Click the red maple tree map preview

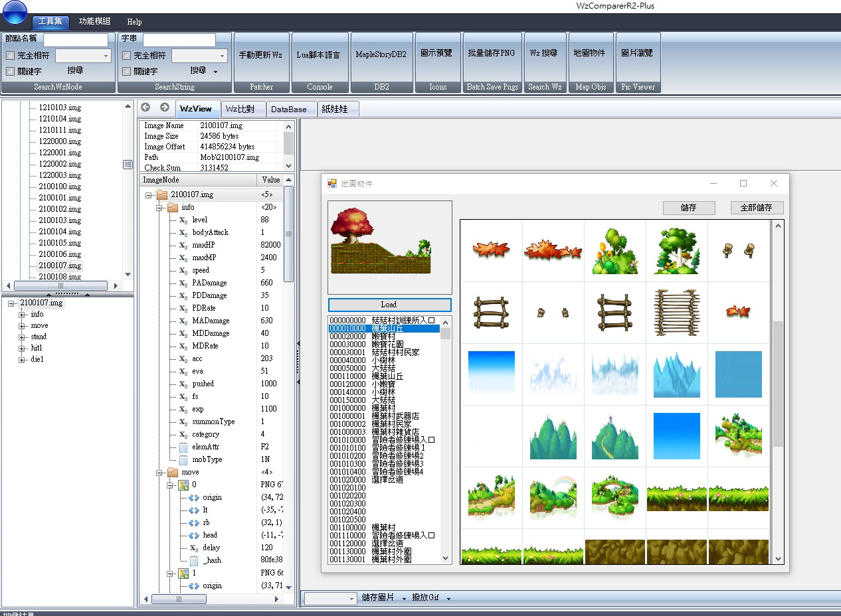(x=389, y=247)
